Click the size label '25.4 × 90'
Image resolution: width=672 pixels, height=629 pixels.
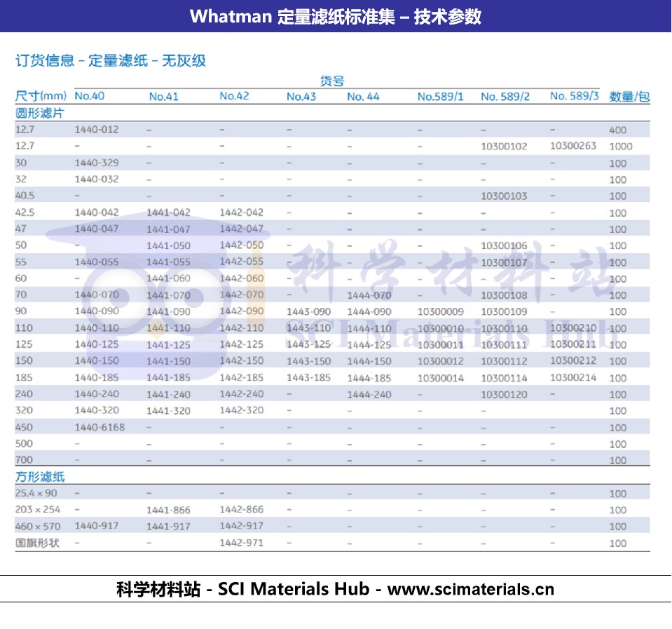tap(36, 494)
